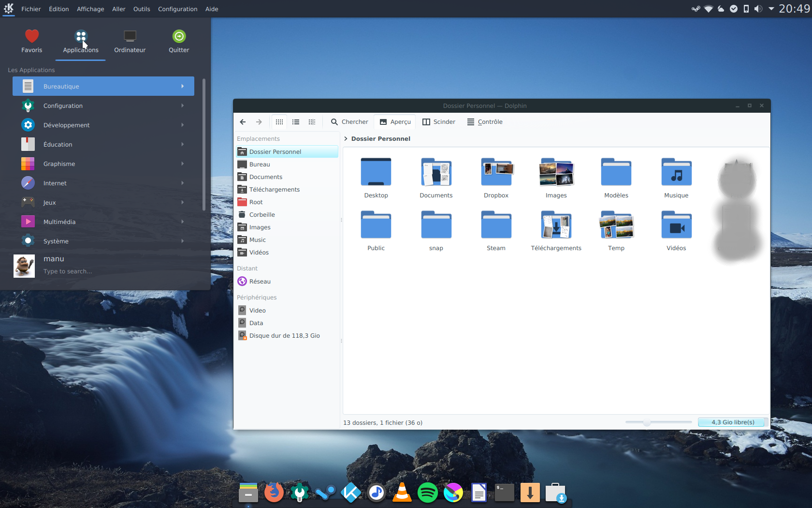This screenshot has height=508, width=812.
Task: Open the Musique folder
Action: (676, 178)
